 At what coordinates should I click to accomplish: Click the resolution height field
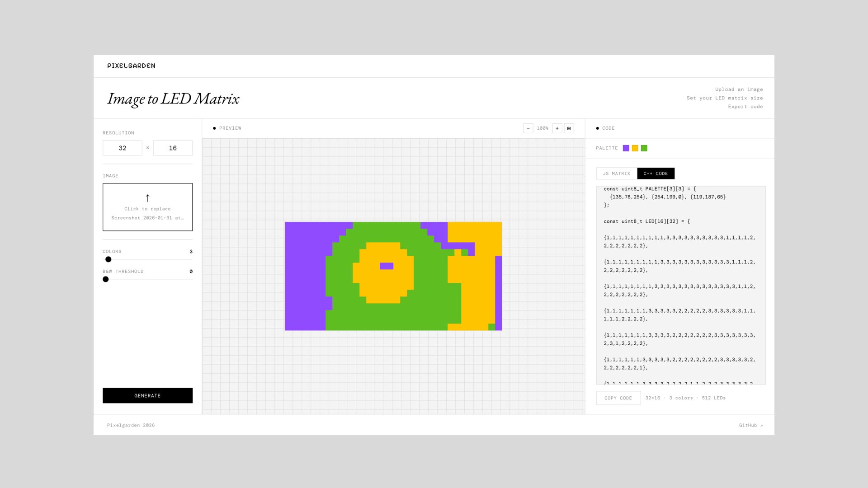click(x=173, y=148)
